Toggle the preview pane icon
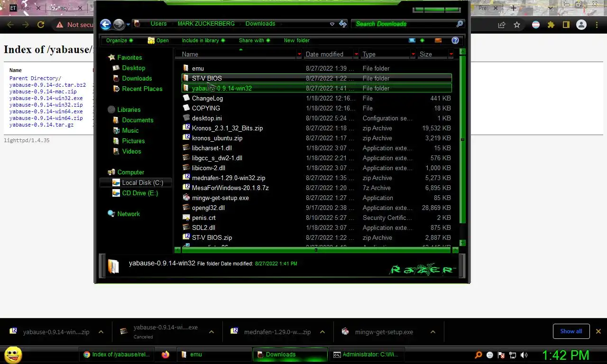This screenshot has width=607, height=364. coord(438,40)
